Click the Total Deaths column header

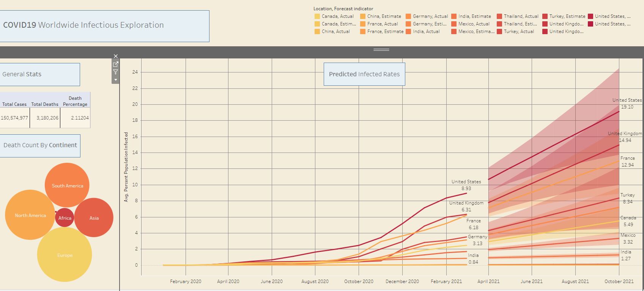click(45, 104)
